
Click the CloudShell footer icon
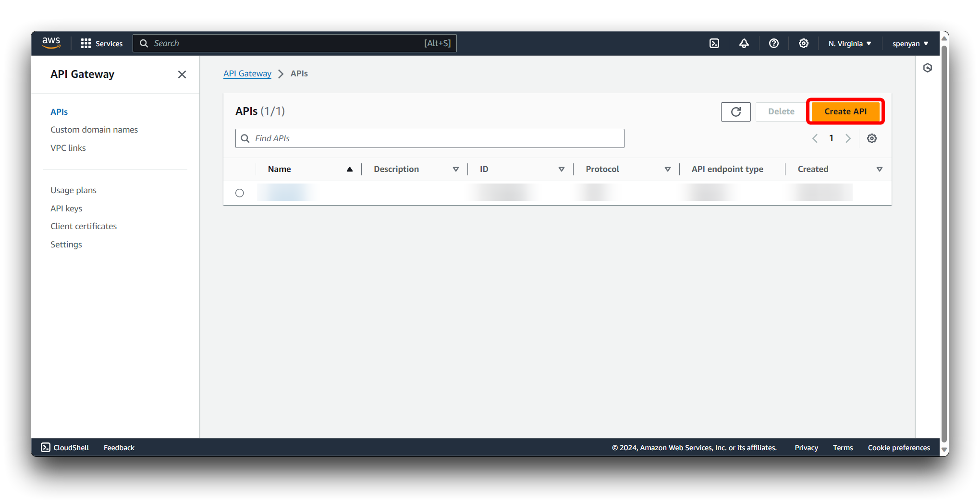coord(46,447)
